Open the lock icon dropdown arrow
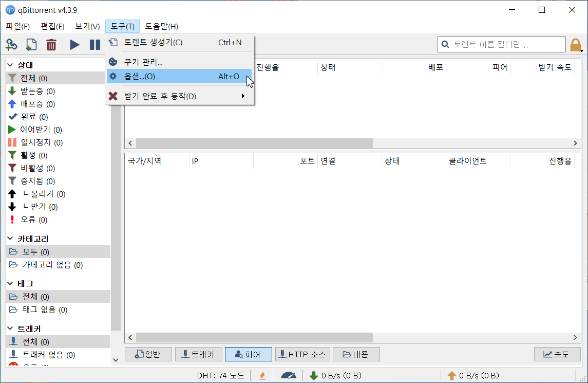This screenshot has width=588, height=383. (582, 50)
